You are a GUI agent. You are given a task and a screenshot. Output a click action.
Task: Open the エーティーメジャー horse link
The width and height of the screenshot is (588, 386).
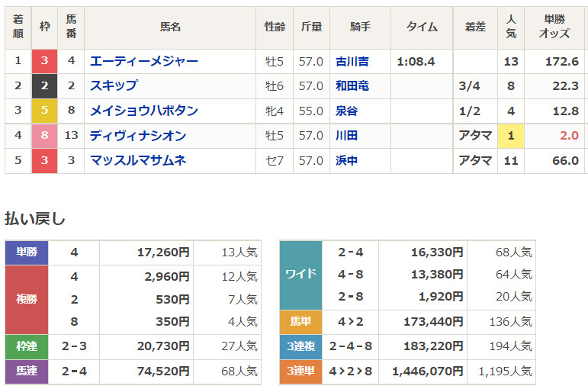[x=143, y=62]
